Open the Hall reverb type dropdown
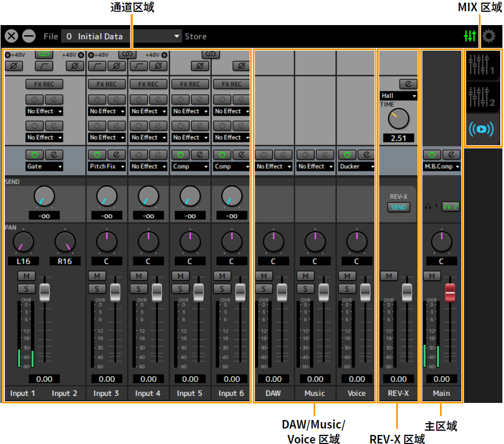This screenshot has width=504, height=444. coord(398,96)
